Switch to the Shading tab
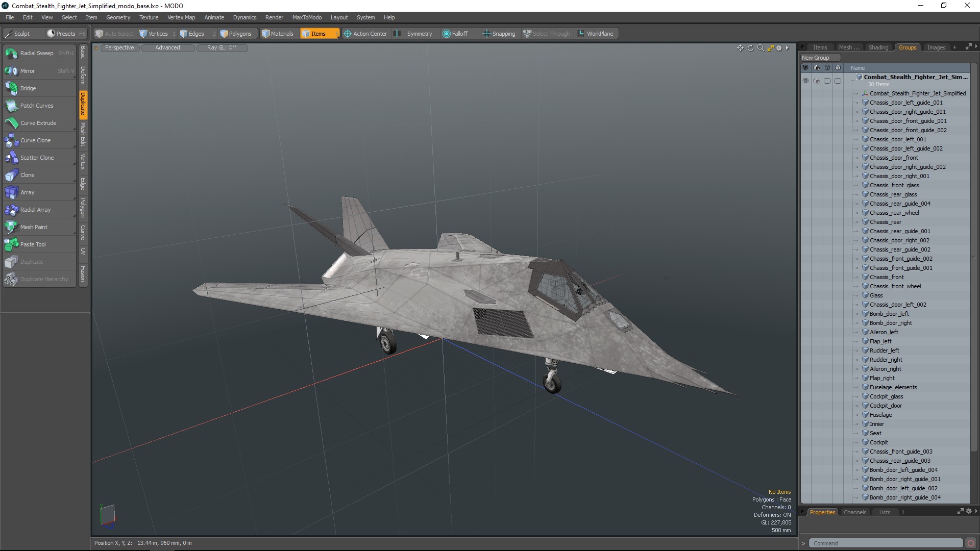 click(878, 47)
